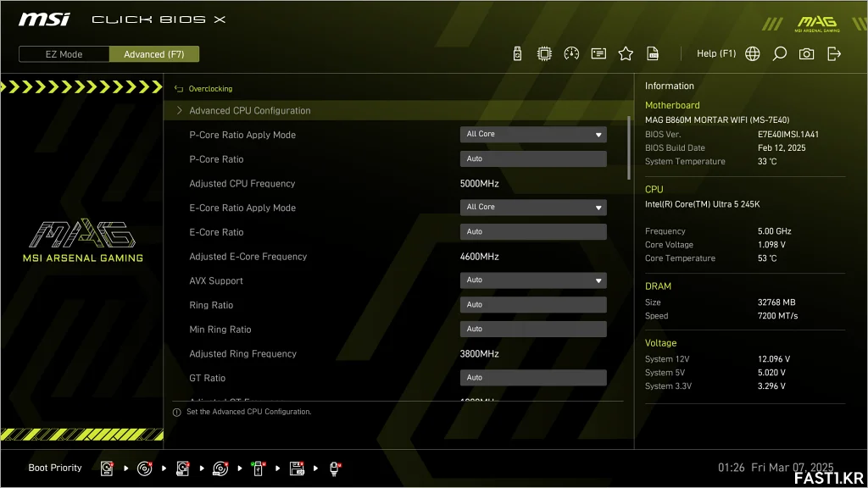Select USB hard disk boot priority icon
Screen dimensions: 868x488
(183, 469)
